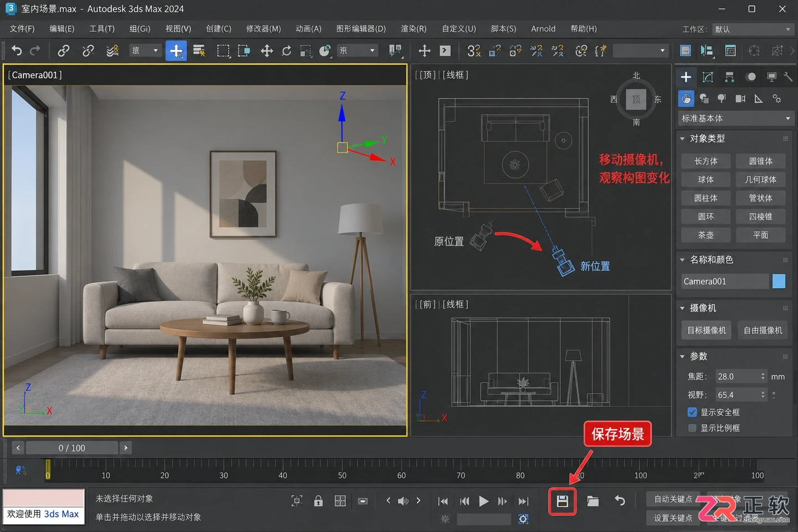Activate the Select and Rotate tool
798x532 pixels.
(x=287, y=51)
